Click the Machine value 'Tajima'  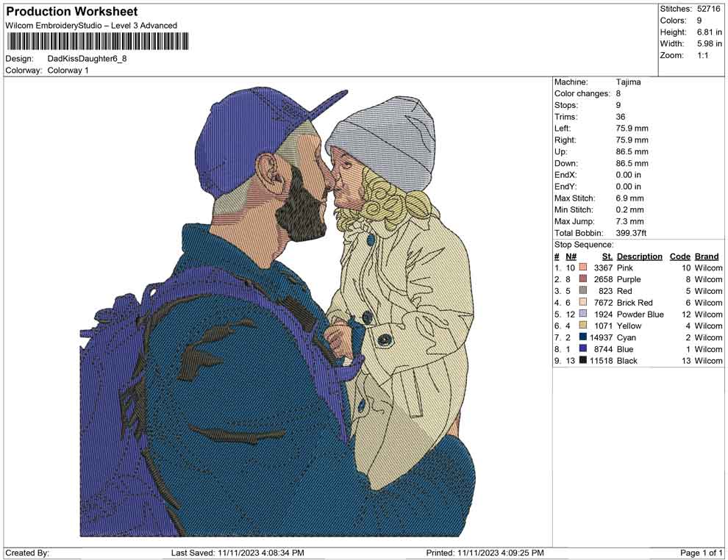[x=628, y=82]
